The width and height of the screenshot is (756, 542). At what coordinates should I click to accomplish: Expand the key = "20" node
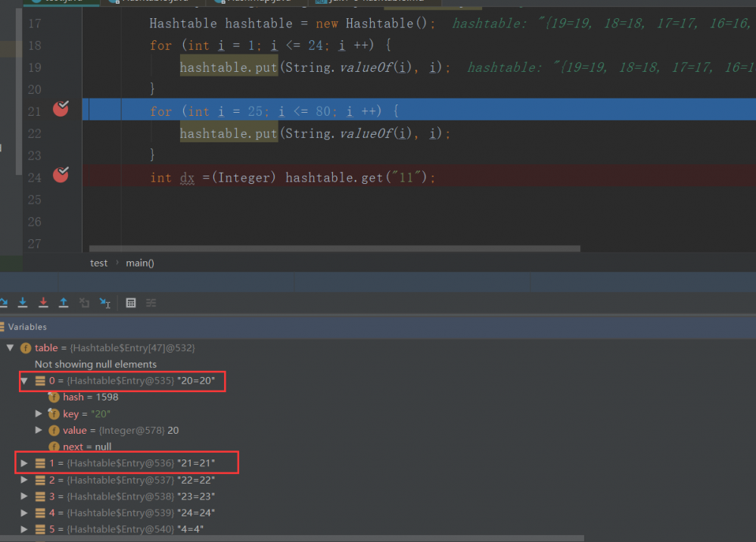pyautogui.click(x=39, y=414)
